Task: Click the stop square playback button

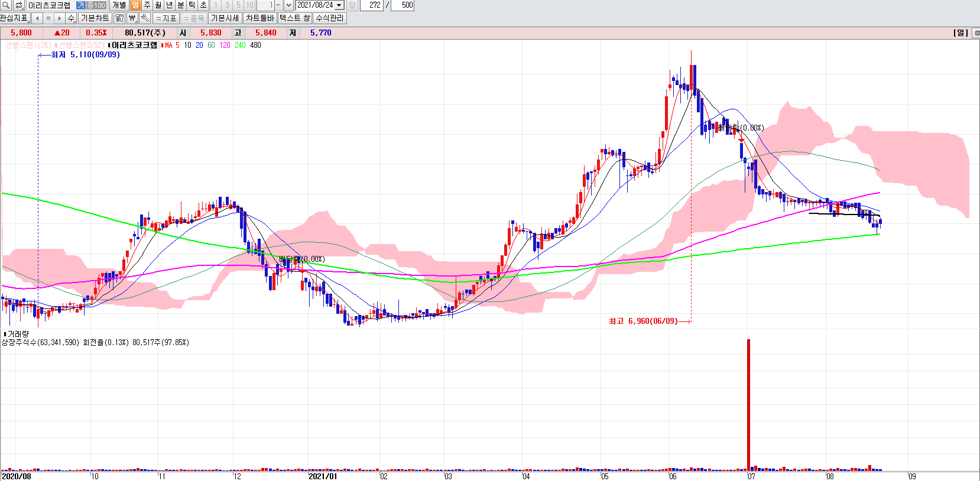Action: pyautogui.click(x=48, y=18)
